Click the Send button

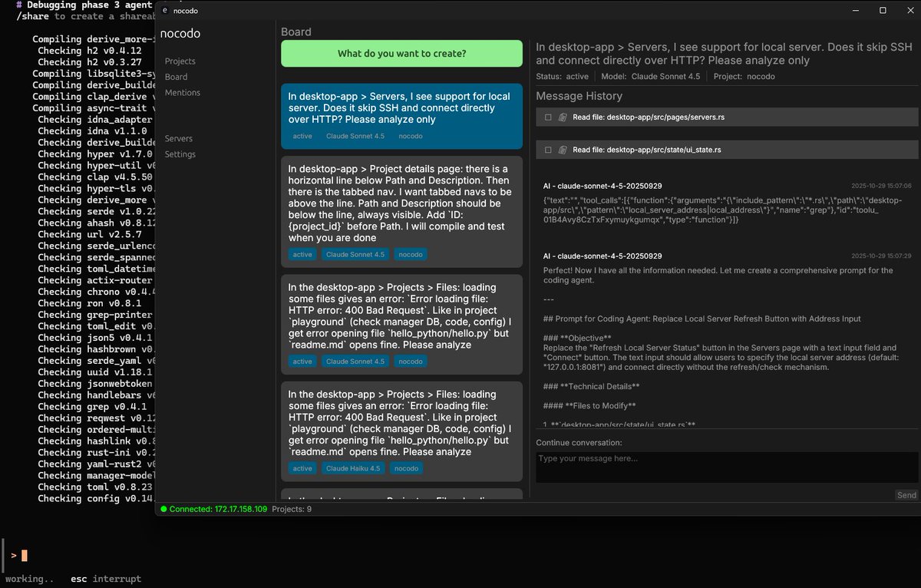906,494
